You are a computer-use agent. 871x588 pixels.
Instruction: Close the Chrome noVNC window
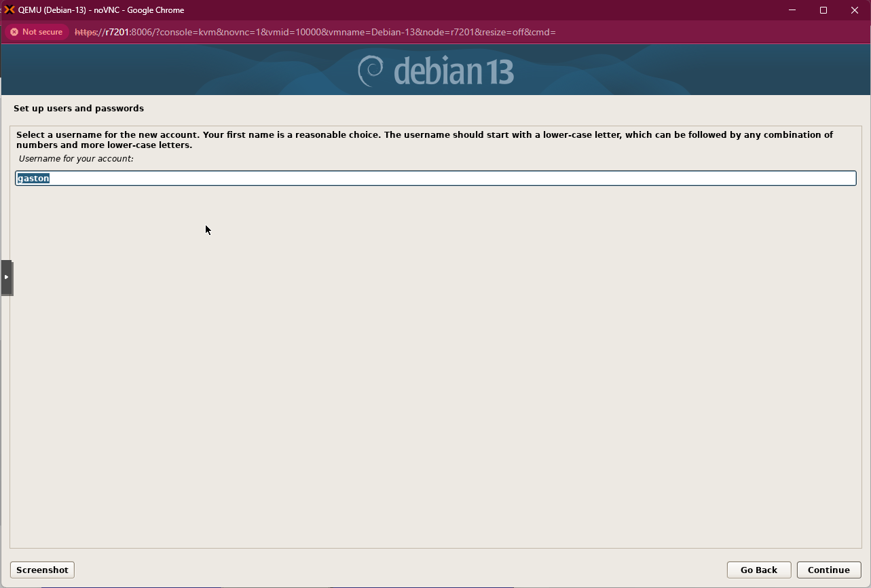(854, 10)
